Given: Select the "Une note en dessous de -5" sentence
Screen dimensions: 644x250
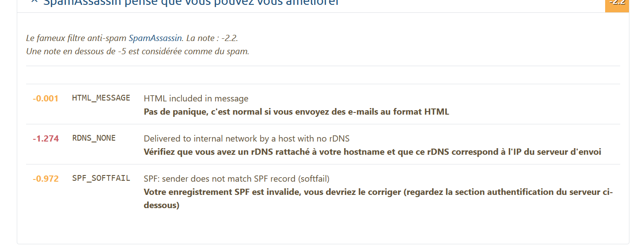Looking at the screenshot, I should tap(138, 52).
